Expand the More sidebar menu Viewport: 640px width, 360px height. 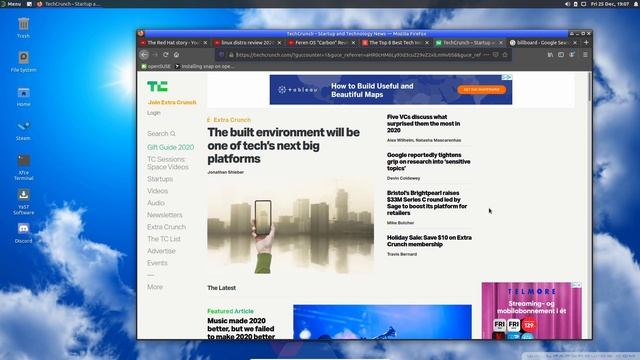[155, 287]
